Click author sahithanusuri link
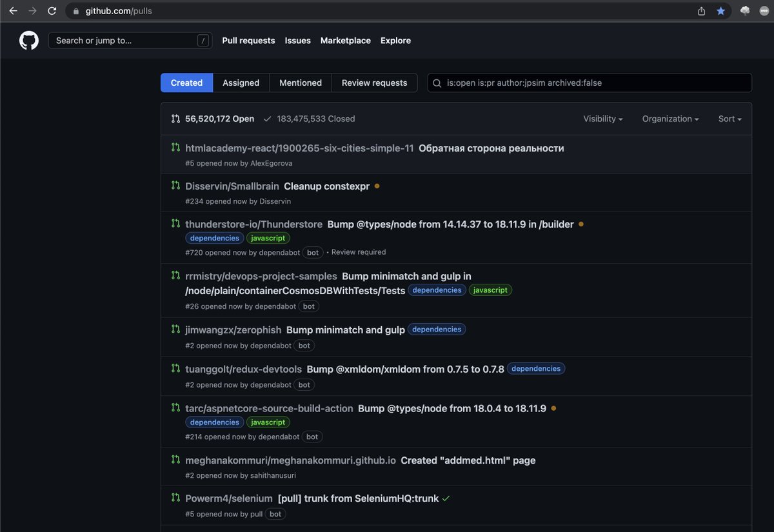This screenshot has height=532, width=774. 273,475
